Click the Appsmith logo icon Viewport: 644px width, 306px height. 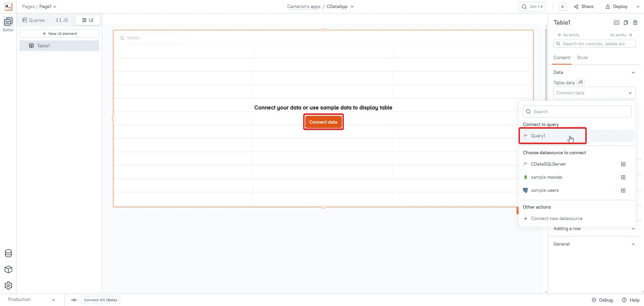pyautogui.click(x=8, y=6)
